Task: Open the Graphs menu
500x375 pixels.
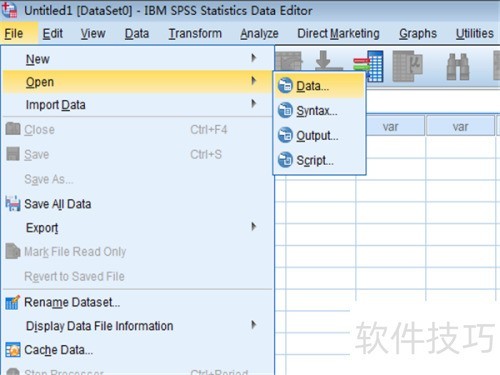Action: tap(418, 33)
